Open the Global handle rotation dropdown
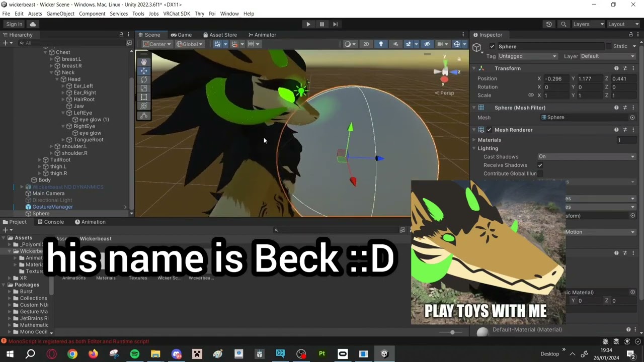644x362 pixels. click(x=189, y=44)
